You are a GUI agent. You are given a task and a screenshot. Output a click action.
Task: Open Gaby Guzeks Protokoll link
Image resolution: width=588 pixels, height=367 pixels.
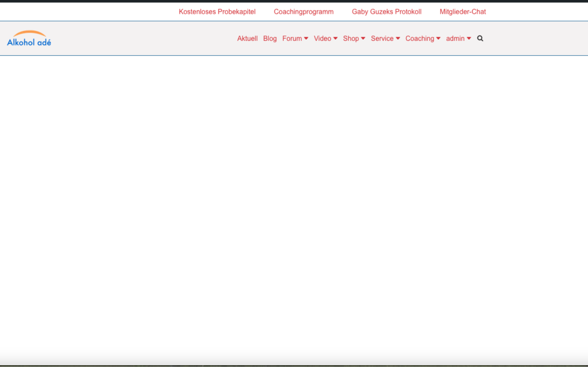[386, 11]
